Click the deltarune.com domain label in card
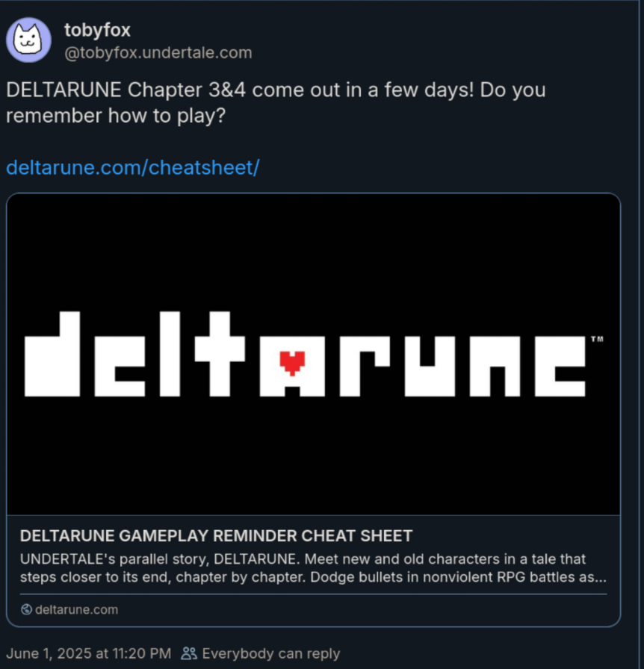The width and height of the screenshot is (644, 669). [x=76, y=610]
